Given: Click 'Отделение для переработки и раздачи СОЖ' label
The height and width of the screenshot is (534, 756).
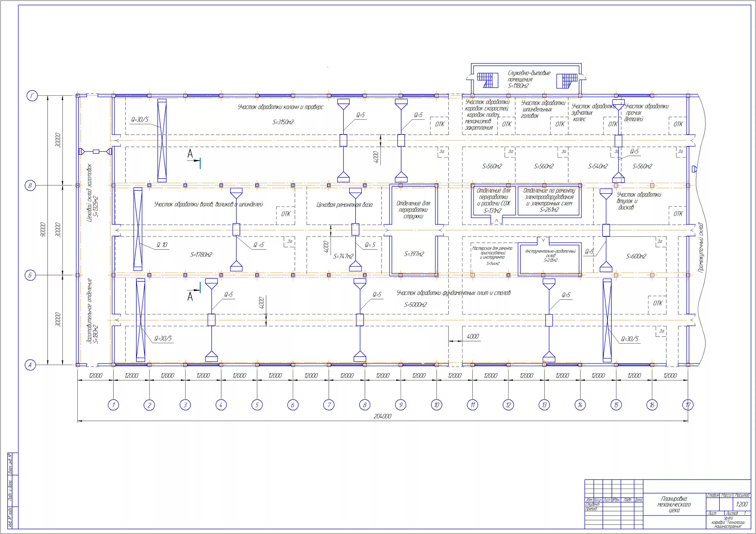Looking at the screenshot, I should pos(494,197).
